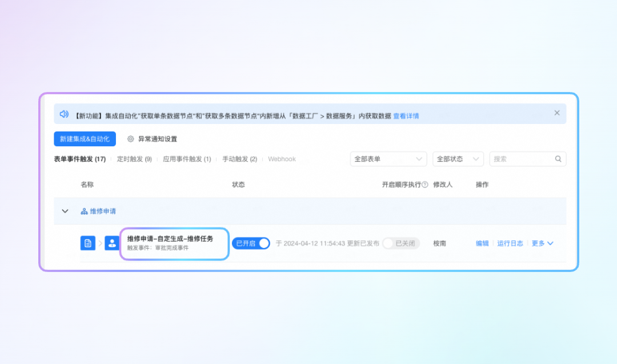This screenshot has width=617, height=364.
Task: Collapse the 维修申请 group row
Action: coord(65,211)
